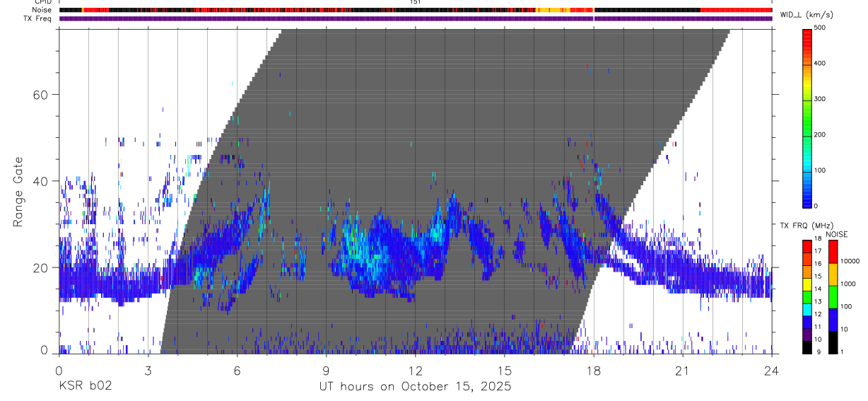Click the noise level strip above the plot
Viewport: 868px width, 401px height.
[x=416, y=10]
